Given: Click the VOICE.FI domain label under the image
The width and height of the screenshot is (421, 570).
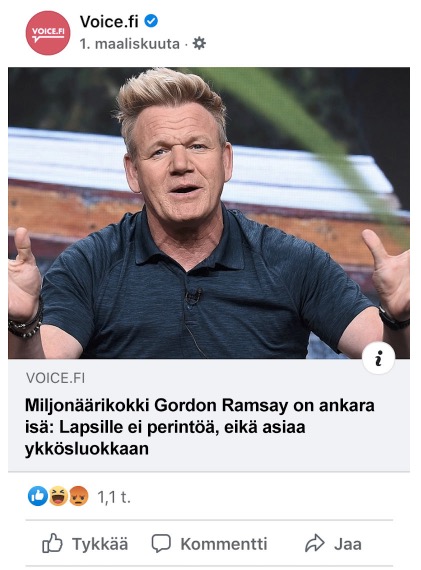Looking at the screenshot, I should pyautogui.click(x=55, y=378).
